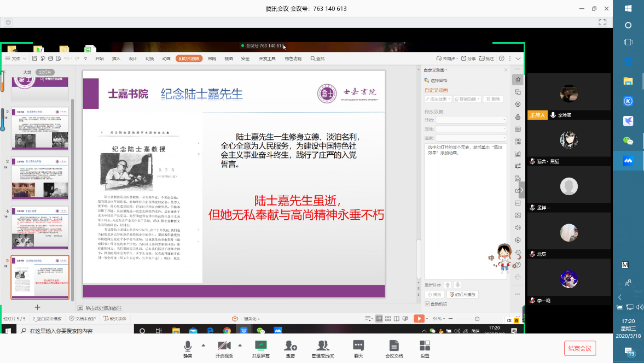Click the zoom slider handle in status bar
The height and width of the screenshot is (363, 644).
[x=477, y=319]
